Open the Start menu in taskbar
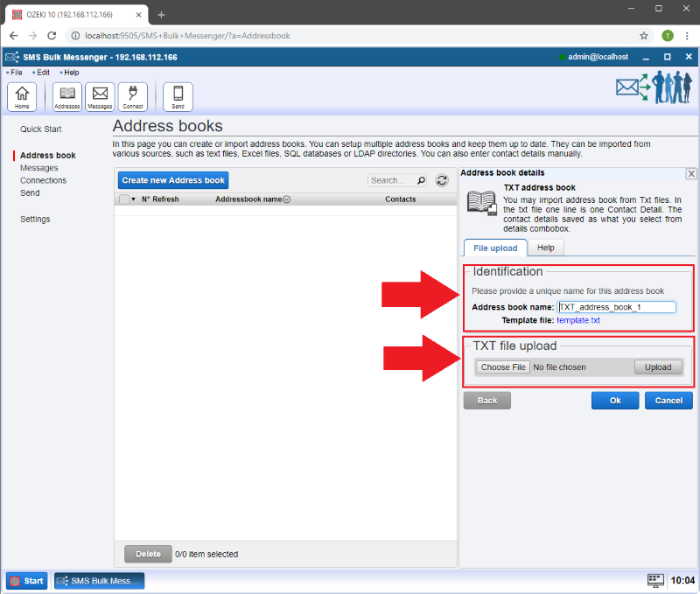This screenshot has width=700, height=594. click(27, 581)
